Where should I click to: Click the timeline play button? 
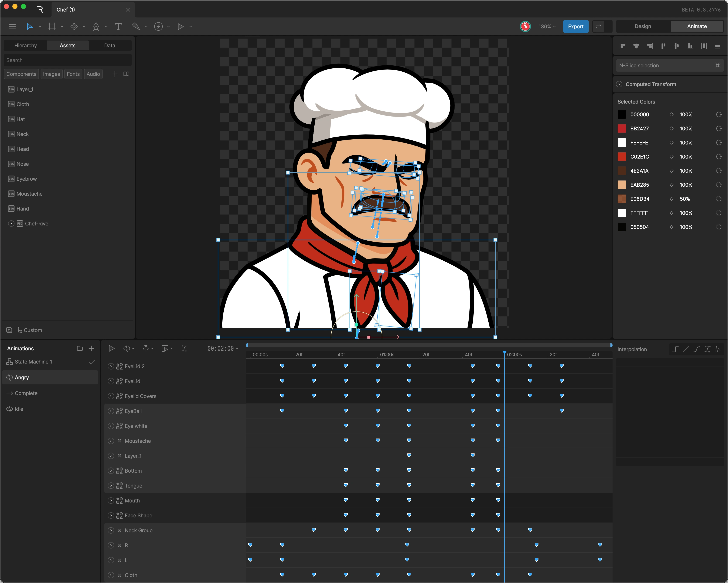[x=111, y=348]
